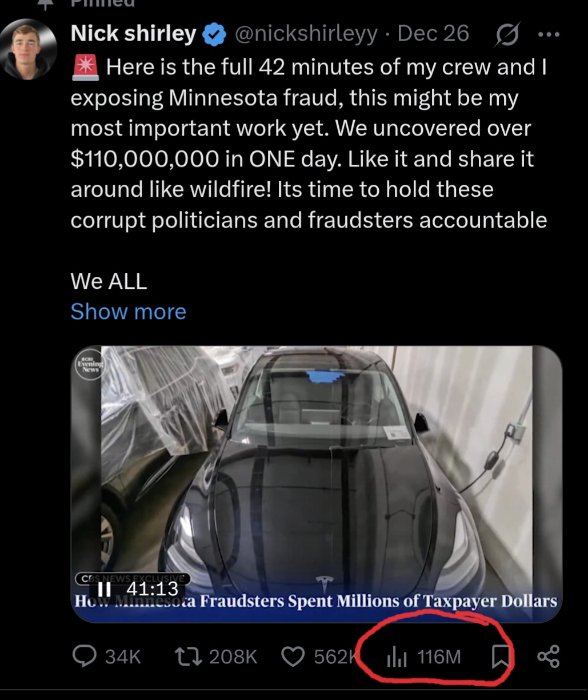Tap the CBS Evening News logo badge
The height and width of the screenshot is (700, 588).
[x=90, y=364]
